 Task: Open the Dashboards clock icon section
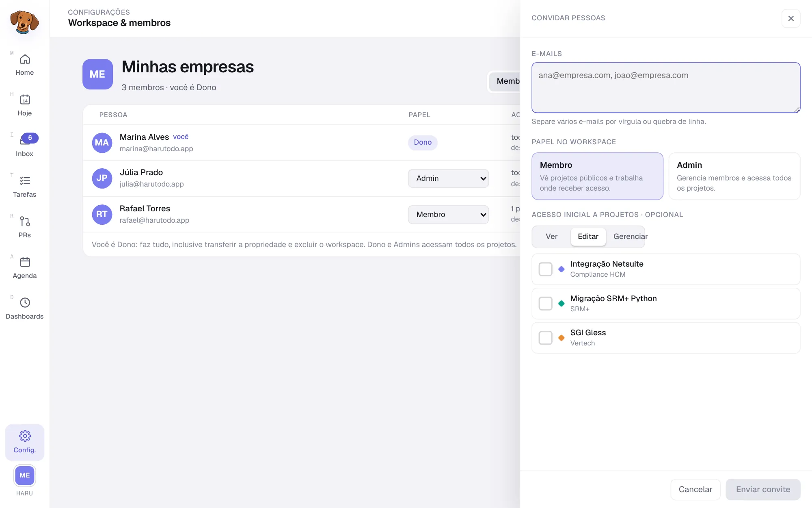25,309
